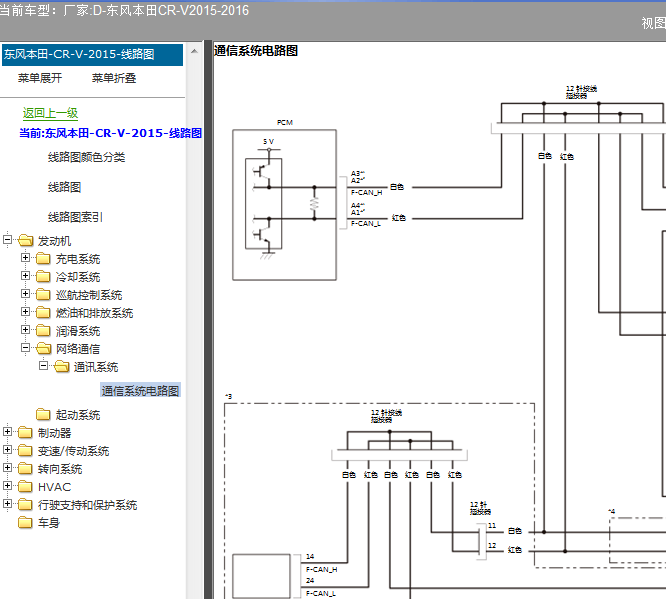Select the HVAC tree label

54,486
